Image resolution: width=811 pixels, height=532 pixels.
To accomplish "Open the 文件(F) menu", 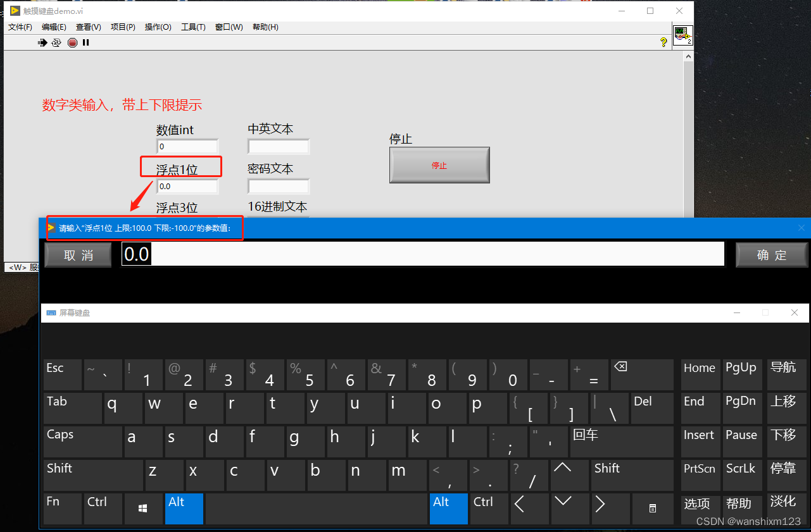I will 20,27.
